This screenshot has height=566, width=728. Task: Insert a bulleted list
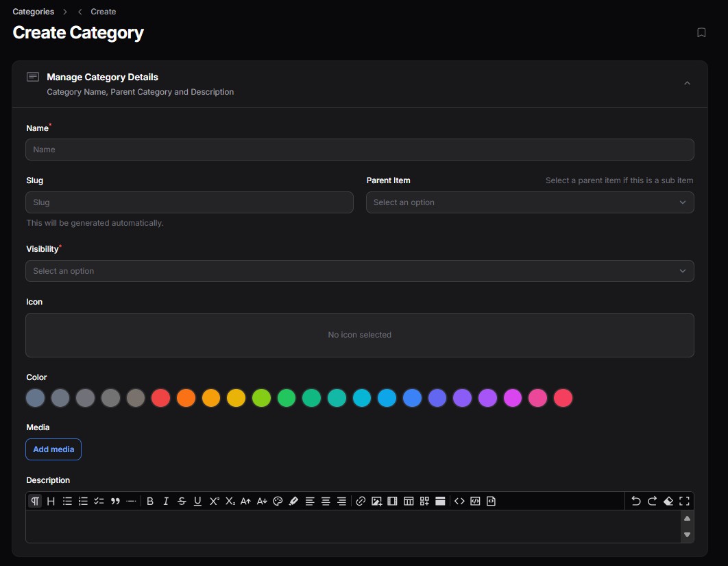pyautogui.click(x=67, y=501)
